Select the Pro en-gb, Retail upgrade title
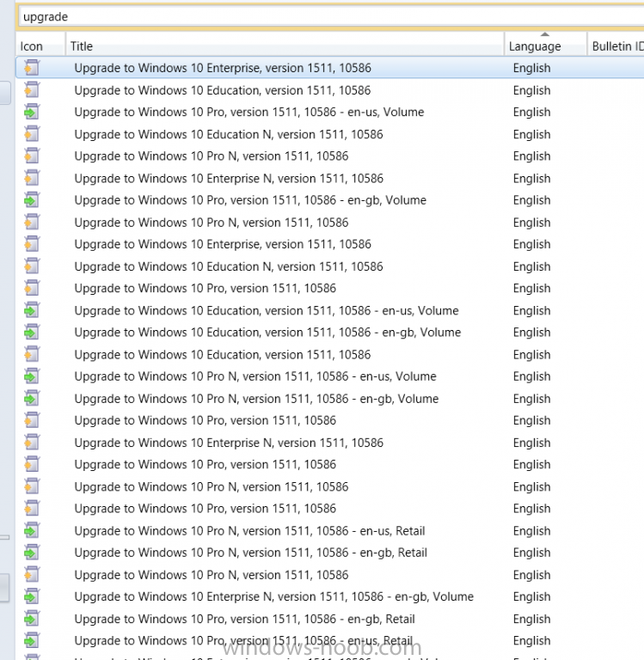This screenshot has width=644, height=660. click(x=245, y=619)
